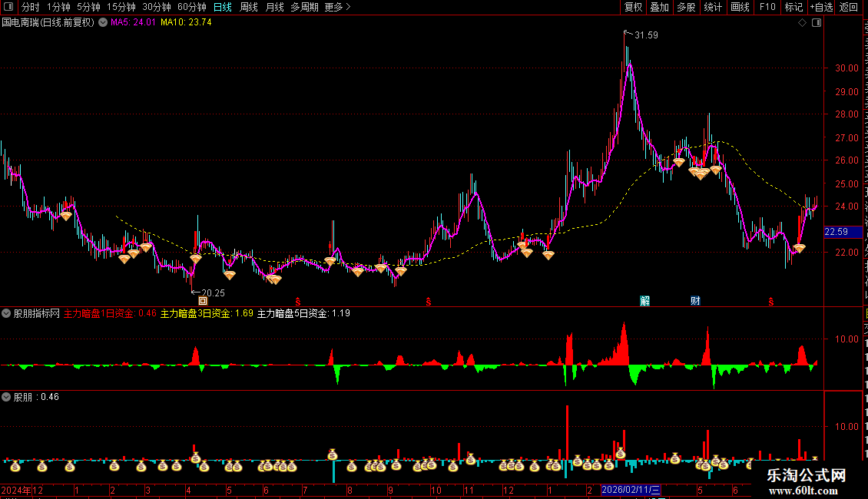Toggle the right info panel icon
This screenshot has width=868, height=499.
[817, 23]
